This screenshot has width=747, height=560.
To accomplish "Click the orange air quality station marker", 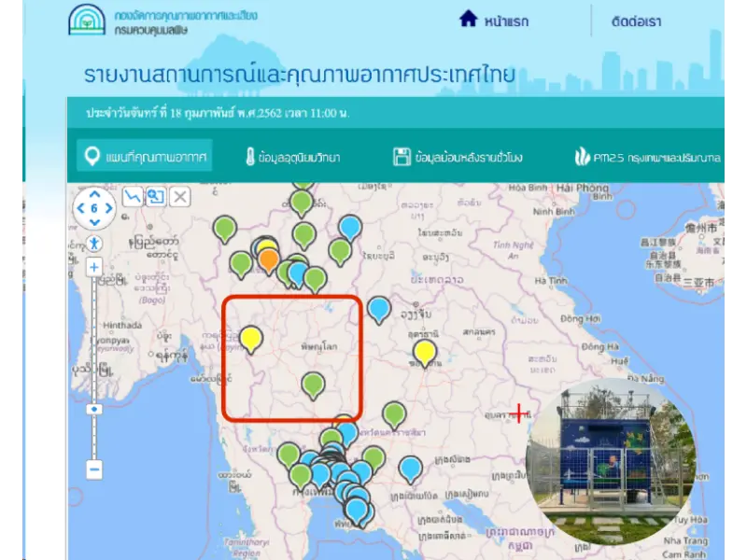I will [x=268, y=258].
